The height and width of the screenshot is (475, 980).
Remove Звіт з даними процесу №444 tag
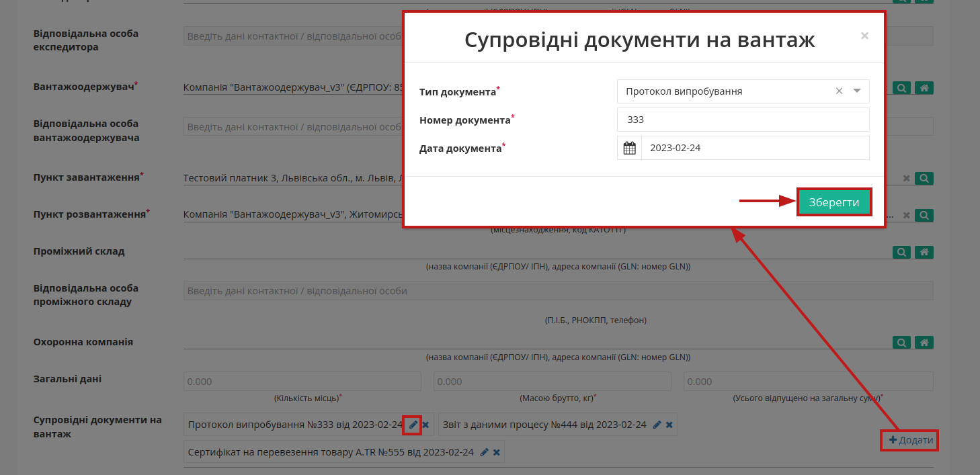point(669,425)
